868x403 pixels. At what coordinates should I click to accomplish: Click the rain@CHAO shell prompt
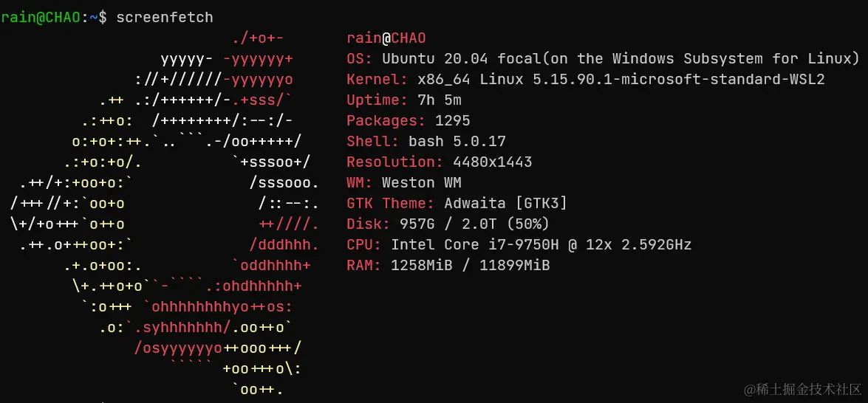(x=53, y=17)
